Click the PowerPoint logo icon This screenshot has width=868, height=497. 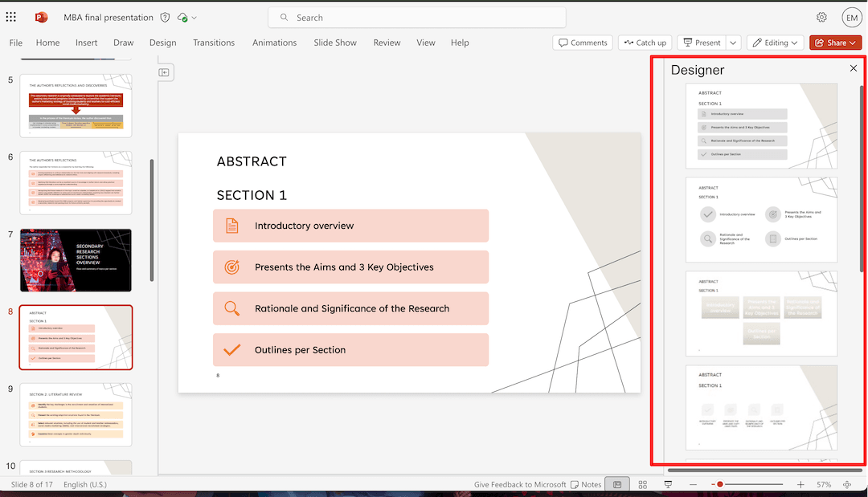[x=40, y=17]
